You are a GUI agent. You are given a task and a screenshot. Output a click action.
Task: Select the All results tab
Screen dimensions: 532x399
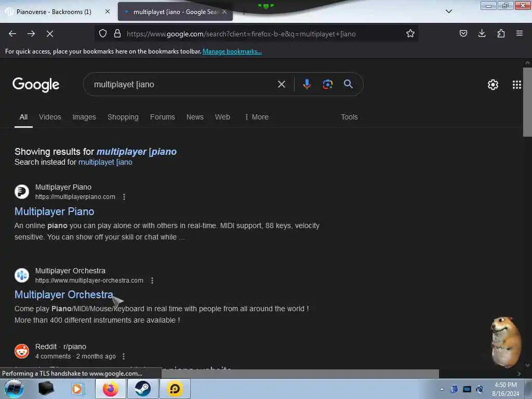(x=23, y=117)
